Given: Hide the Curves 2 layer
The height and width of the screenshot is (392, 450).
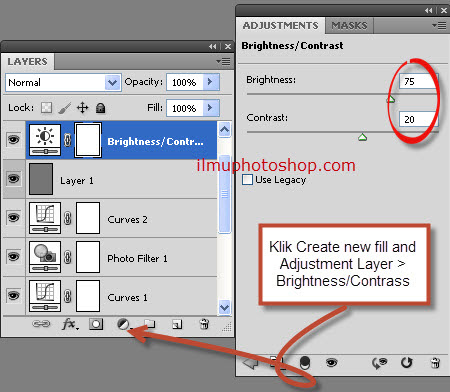Looking at the screenshot, I should pyautogui.click(x=14, y=217).
